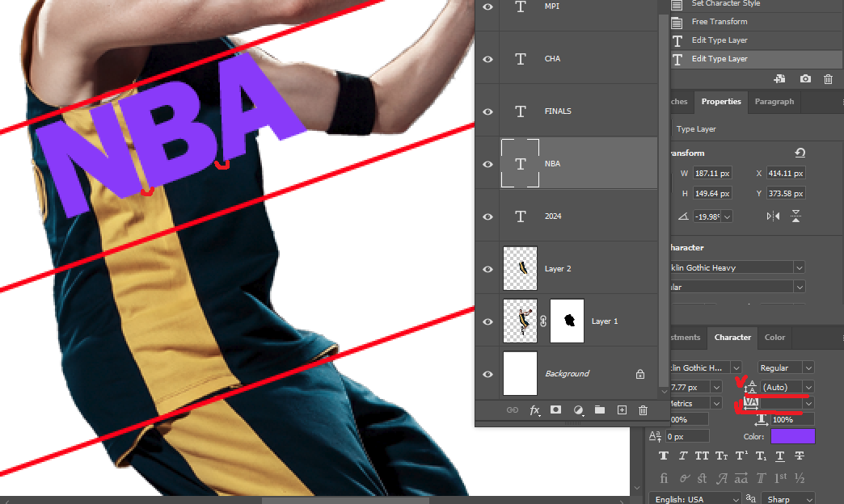Create new document from current state

coord(779,79)
